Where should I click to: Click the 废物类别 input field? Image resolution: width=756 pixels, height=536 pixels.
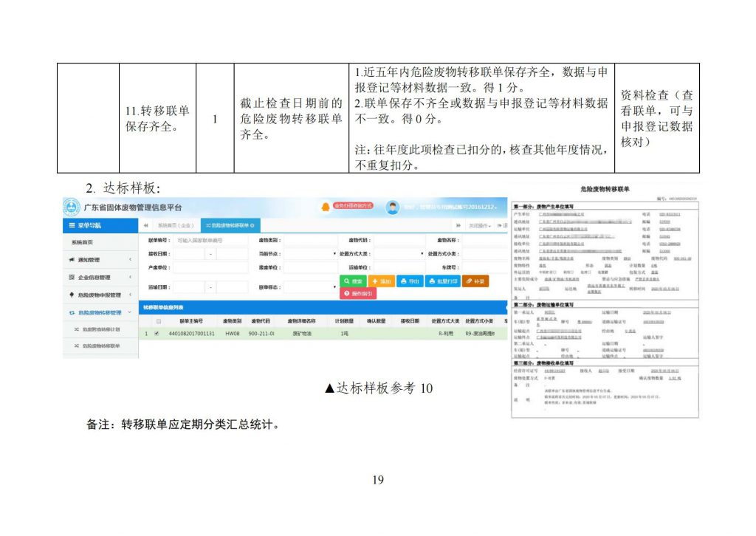coord(311,240)
